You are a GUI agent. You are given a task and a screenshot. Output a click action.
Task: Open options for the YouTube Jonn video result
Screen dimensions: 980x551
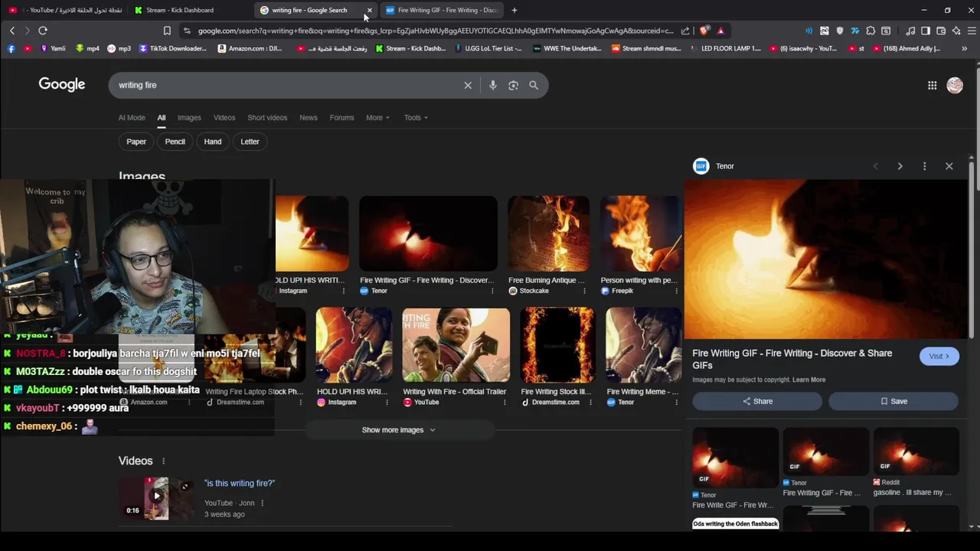coord(262,503)
